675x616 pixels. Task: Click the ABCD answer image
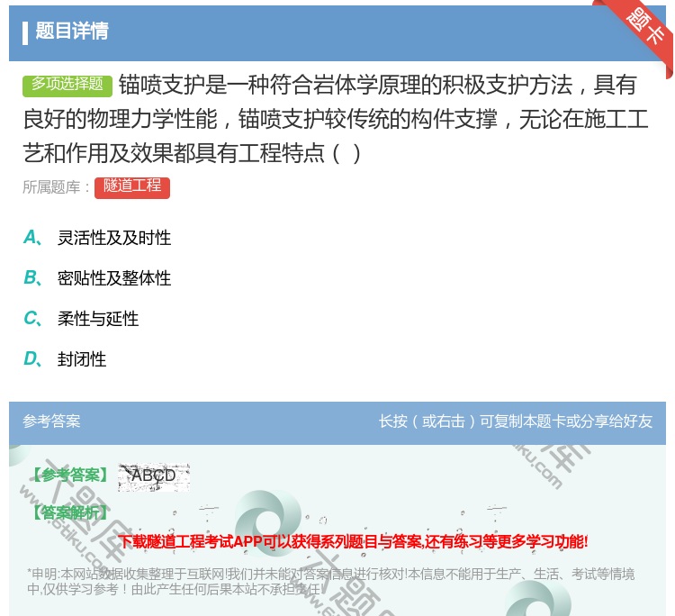pos(154,477)
